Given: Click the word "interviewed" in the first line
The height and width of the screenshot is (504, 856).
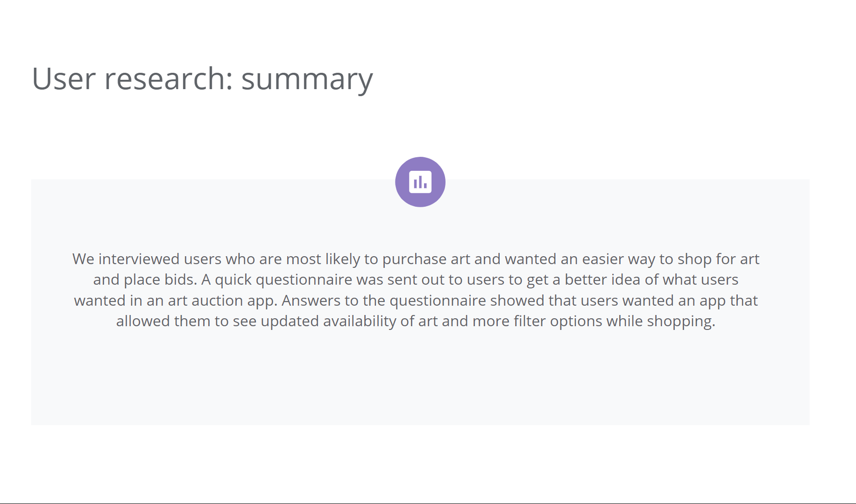Looking at the screenshot, I should point(139,259).
